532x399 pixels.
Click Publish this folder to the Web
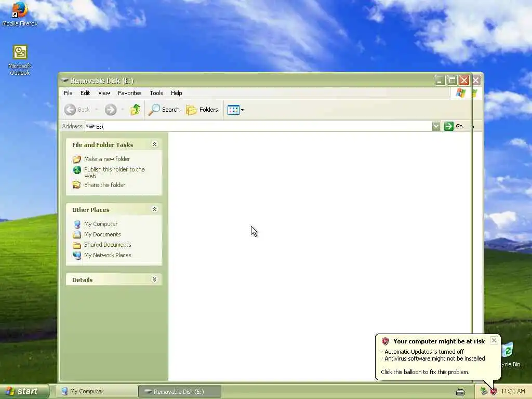(114, 172)
